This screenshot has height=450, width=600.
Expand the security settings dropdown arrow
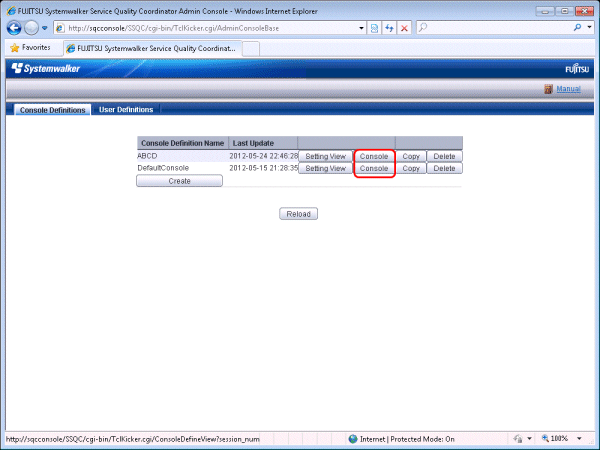(x=530, y=439)
